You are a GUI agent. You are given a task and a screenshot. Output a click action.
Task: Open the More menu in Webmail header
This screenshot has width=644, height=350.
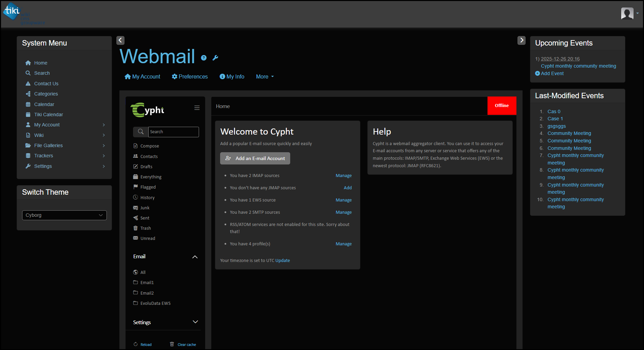tap(264, 76)
